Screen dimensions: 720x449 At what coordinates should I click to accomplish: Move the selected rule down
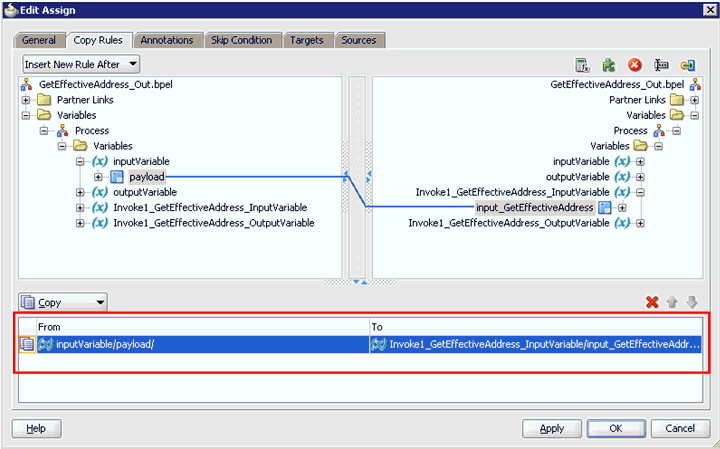[x=692, y=302]
